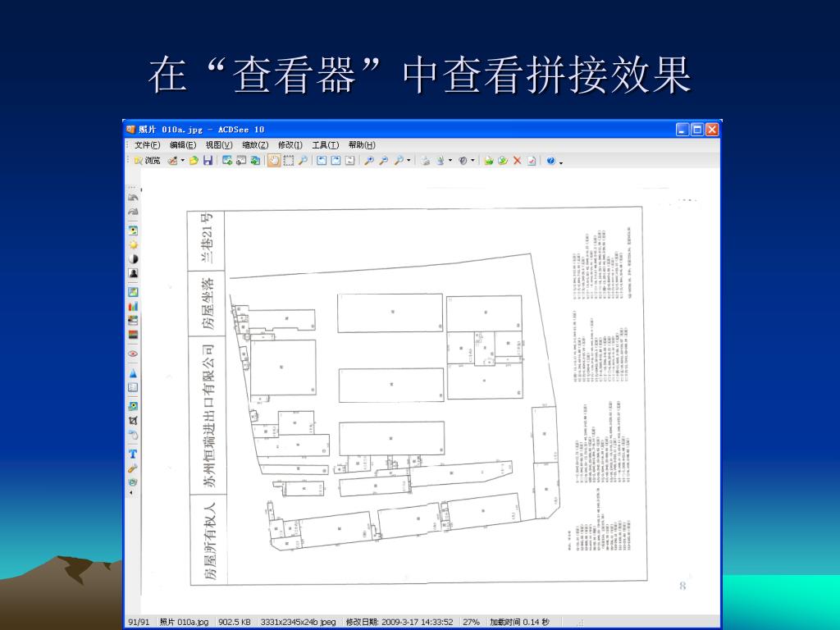Open the 修改(I) menu
Image resolution: width=840 pixels, height=630 pixels.
tap(290, 145)
